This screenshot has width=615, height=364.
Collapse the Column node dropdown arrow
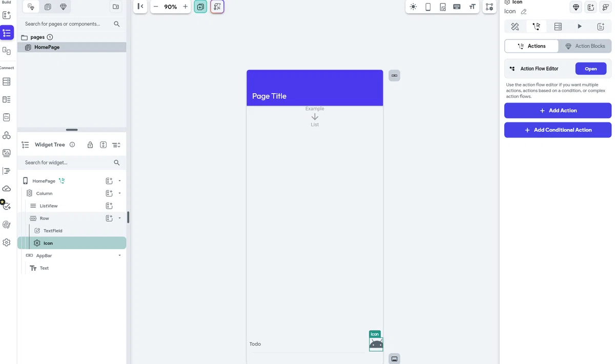[119, 194]
